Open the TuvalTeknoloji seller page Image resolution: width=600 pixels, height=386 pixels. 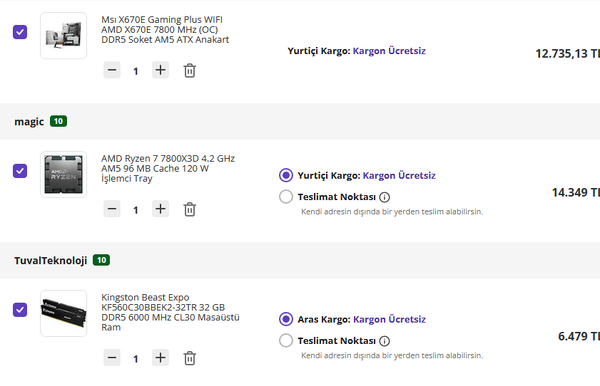tap(51, 261)
